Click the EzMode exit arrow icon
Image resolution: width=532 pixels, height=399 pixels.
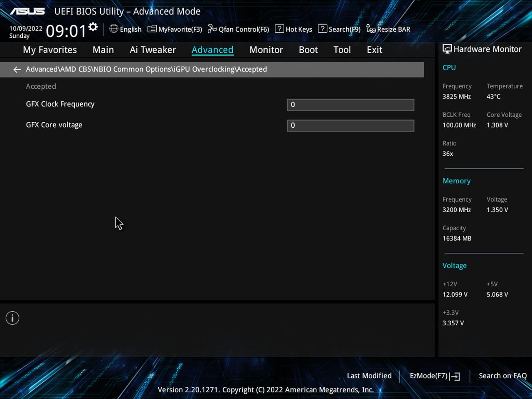click(x=455, y=376)
